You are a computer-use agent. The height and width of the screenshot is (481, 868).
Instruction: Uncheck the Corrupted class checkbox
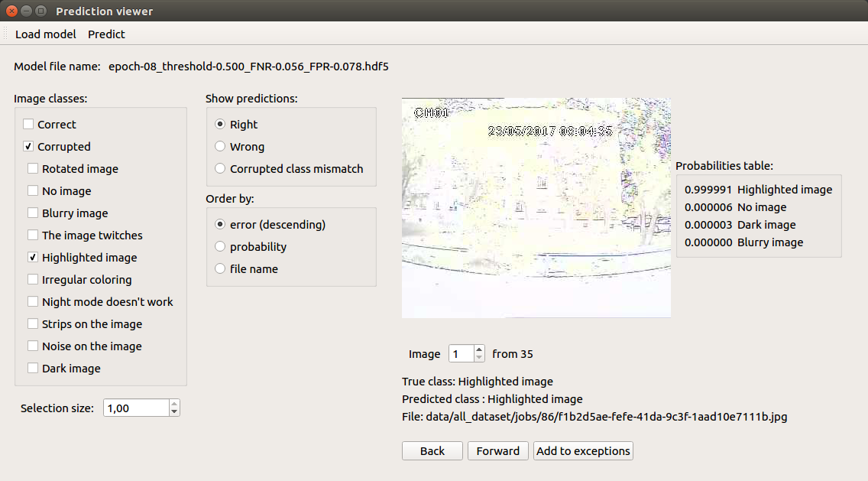tap(28, 147)
